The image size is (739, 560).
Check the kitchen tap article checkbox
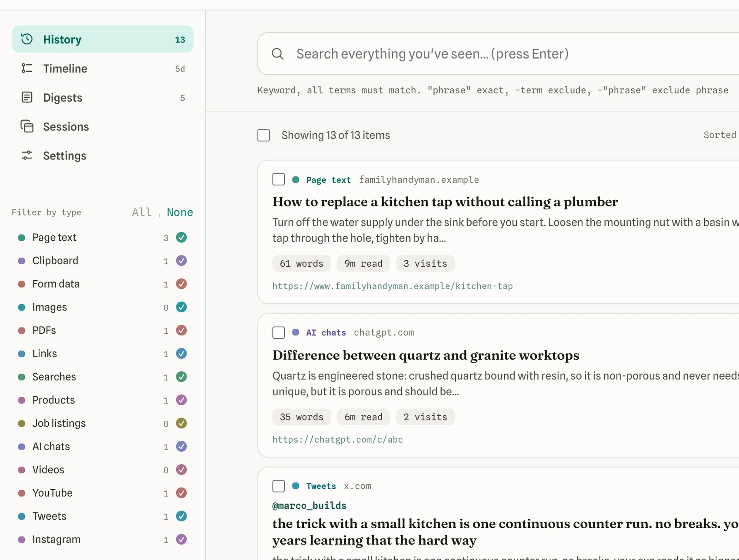279,179
